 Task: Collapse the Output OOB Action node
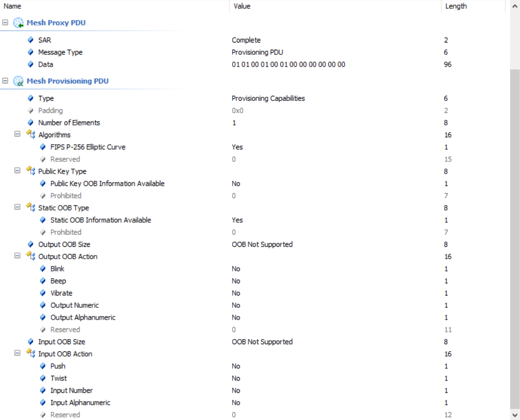coord(17,256)
